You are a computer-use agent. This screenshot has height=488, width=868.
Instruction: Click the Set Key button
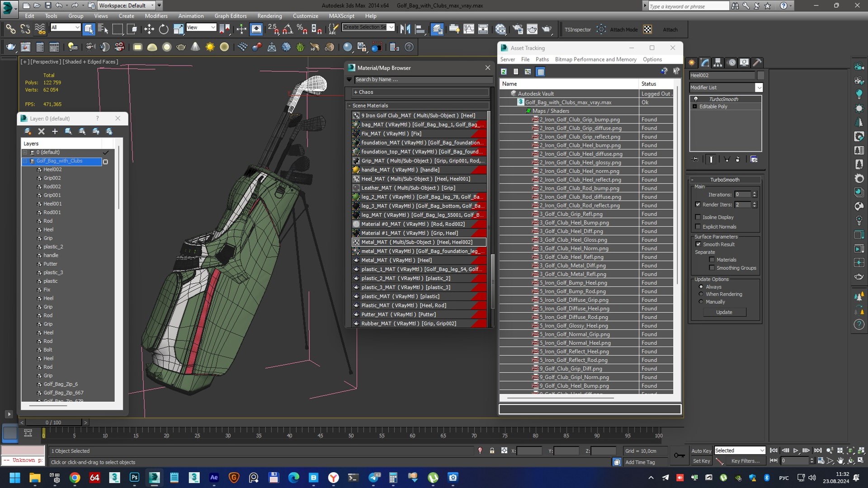(701, 461)
